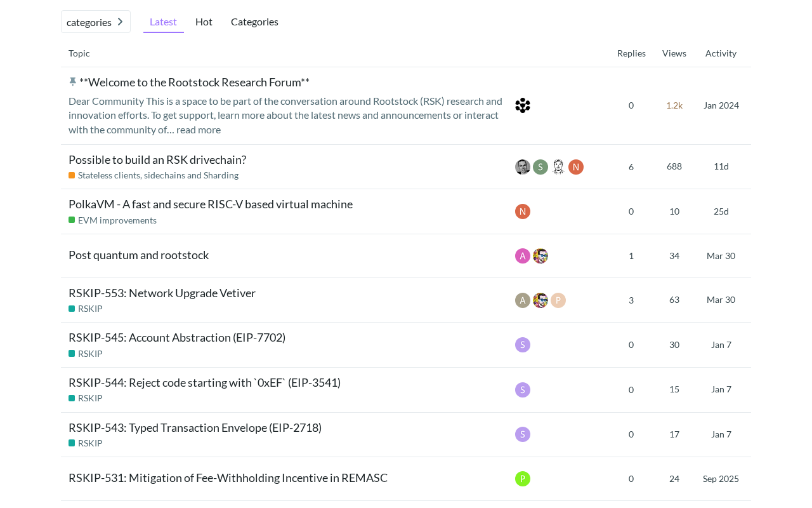This screenshot has height=508, width=812.
Task: Open the EVM improvements category tag
Action: coord(117,220)
